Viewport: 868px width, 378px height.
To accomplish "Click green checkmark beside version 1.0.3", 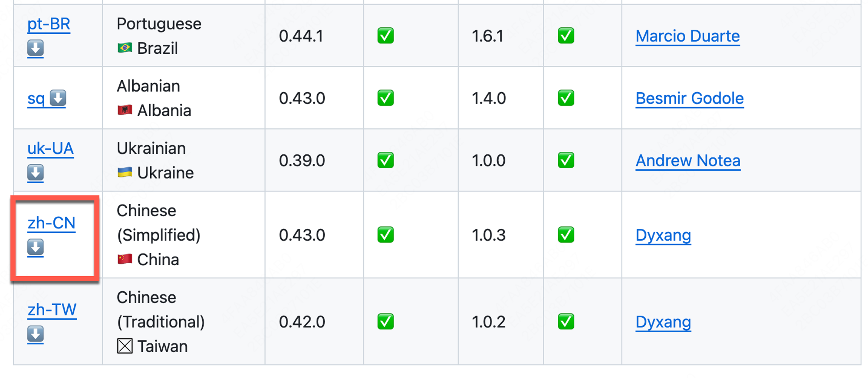I will [x=566, y=235].
